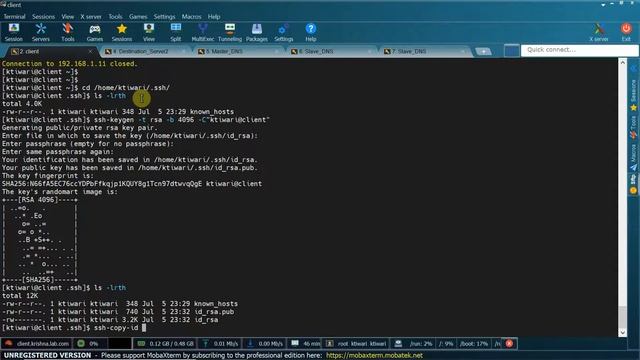Switch to the 5. Master_DNS tab
Image resolution: width=640 pixels, height=360 pixels.
237,51
